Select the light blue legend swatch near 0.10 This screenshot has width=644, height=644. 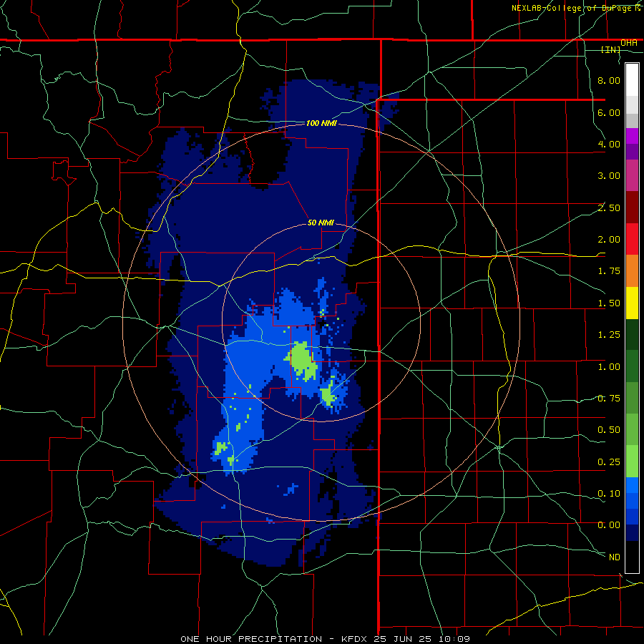coord(632,485)
